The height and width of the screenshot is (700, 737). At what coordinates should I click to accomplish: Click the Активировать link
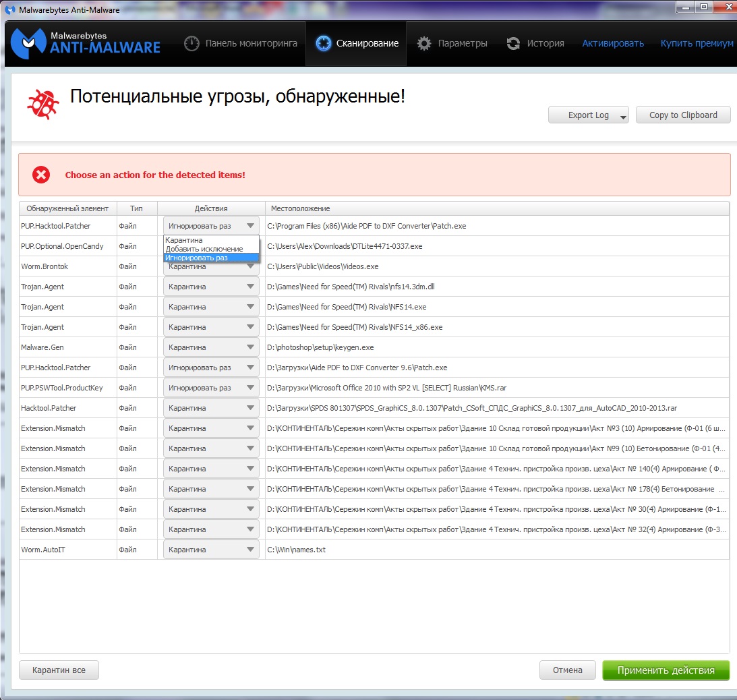[613, 43]
